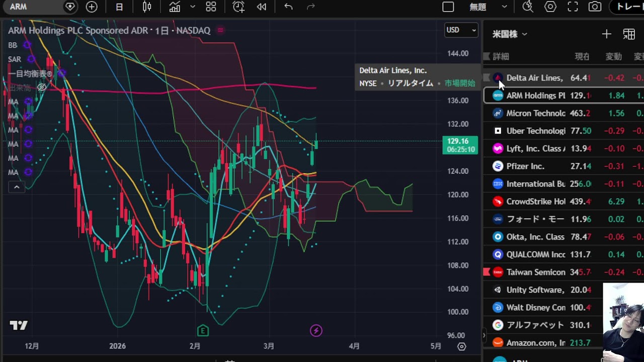Enter fullscreen mode

pos(573,7)
